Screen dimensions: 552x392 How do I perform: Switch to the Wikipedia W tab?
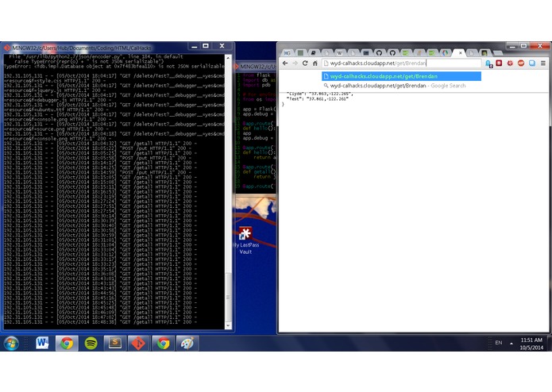340,52
